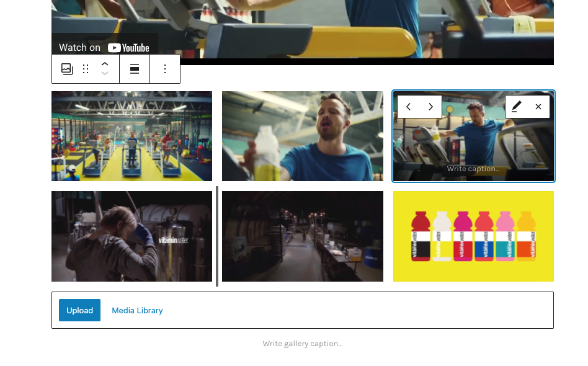Open block options three-dot menu

tap(165, 69)
